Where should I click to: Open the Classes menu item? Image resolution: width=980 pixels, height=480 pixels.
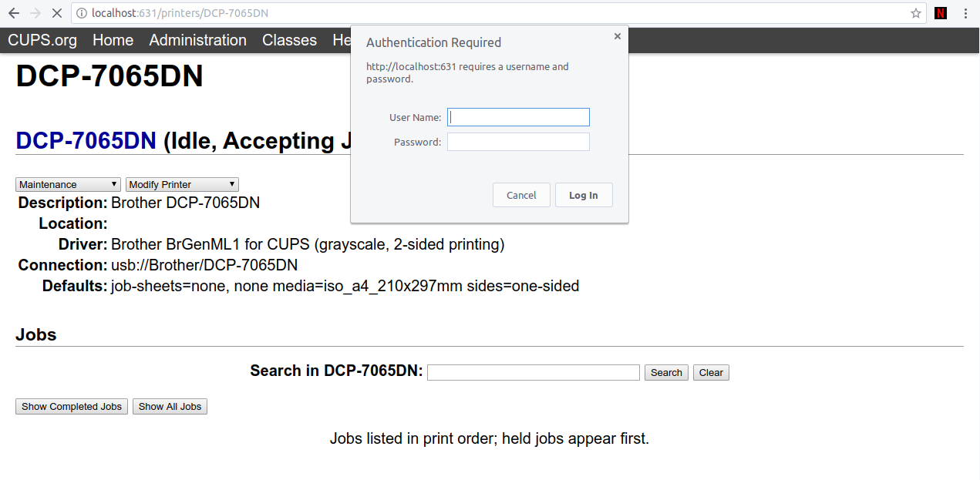pos(289,40)
